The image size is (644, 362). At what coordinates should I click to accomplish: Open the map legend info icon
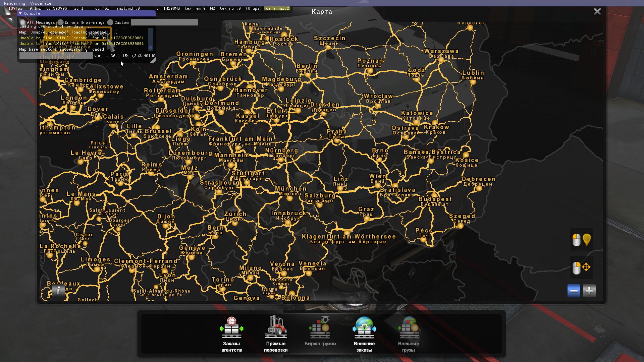[58, 290]
